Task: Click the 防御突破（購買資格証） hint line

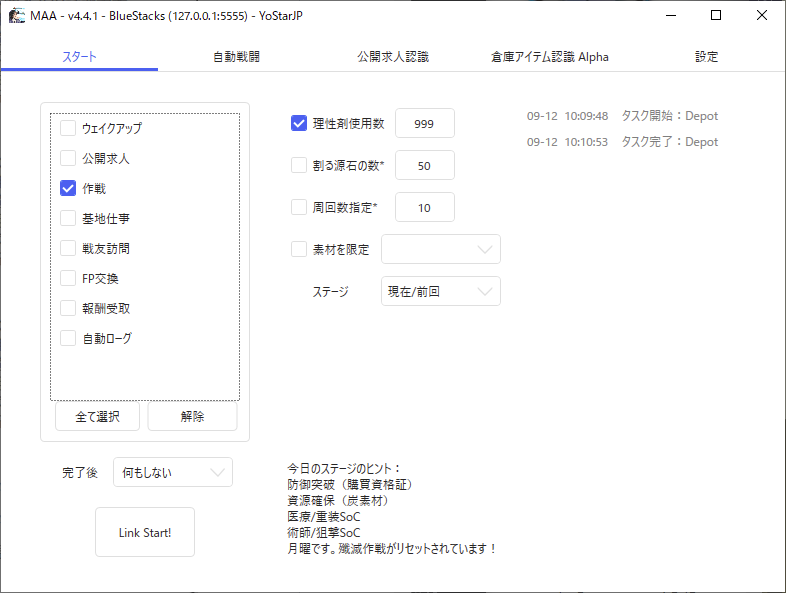Action: pyautogui.click(x=350, y=485)
